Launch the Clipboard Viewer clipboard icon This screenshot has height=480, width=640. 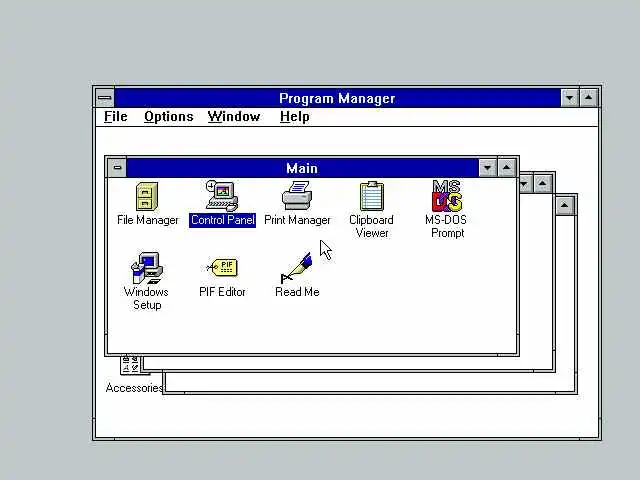coord(371,196)
